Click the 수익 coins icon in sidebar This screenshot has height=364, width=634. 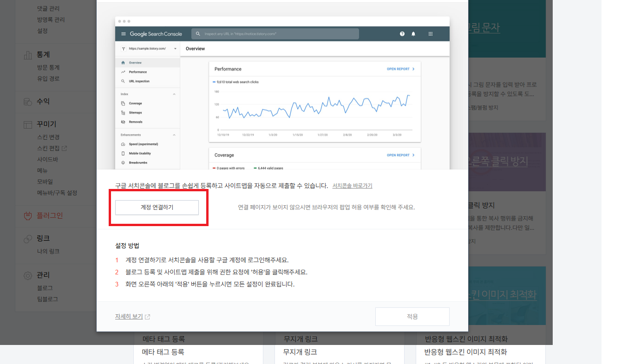[28, 102]
